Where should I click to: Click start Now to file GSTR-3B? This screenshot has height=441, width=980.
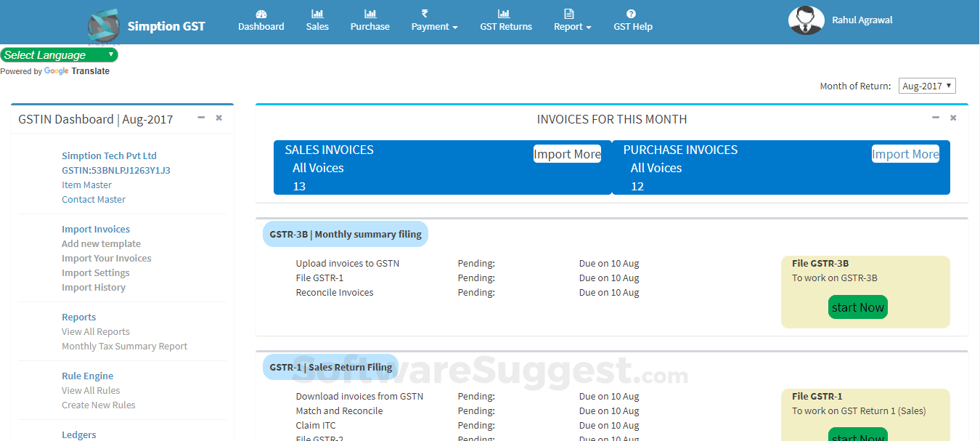tap(857, 307)
